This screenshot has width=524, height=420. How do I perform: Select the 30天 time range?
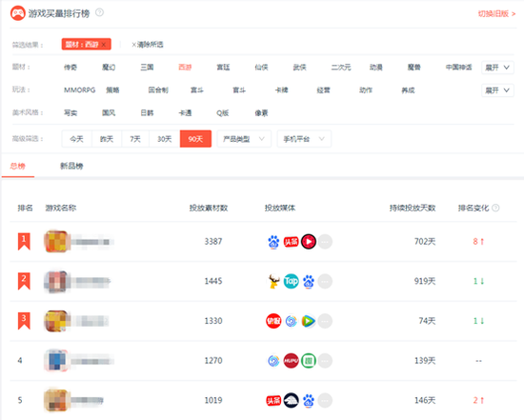coord(165,139)
